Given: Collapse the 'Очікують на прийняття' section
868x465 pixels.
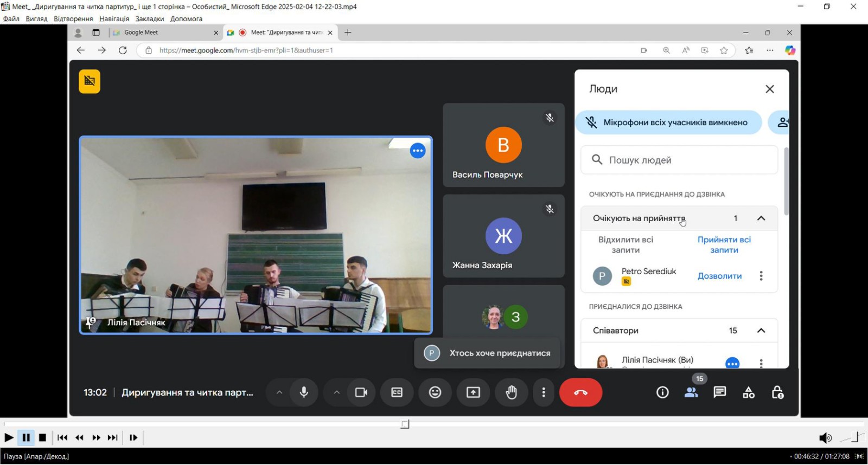Looking at the screenshot, I should (x=761, y=218).
